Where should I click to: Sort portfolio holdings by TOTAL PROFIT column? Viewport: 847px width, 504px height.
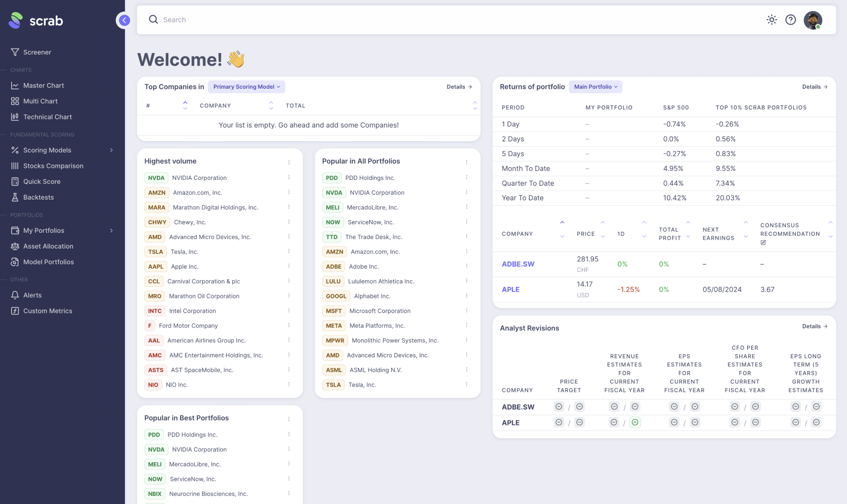[x=688, y=230]
